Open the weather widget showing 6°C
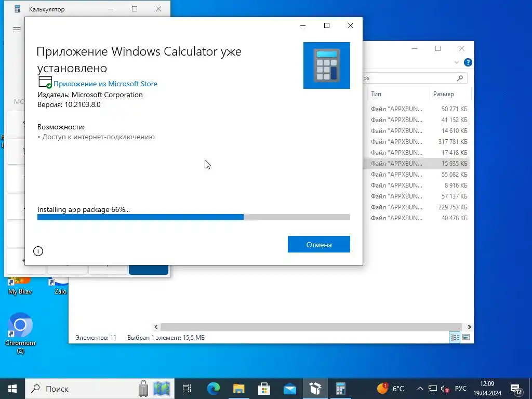The height and width of the screenshot is (399, 532). [390, 389]
